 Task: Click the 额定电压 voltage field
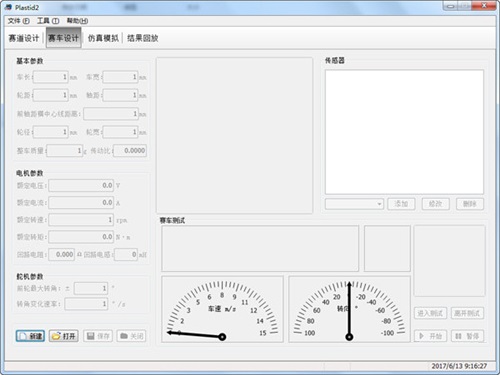(81, 185)
